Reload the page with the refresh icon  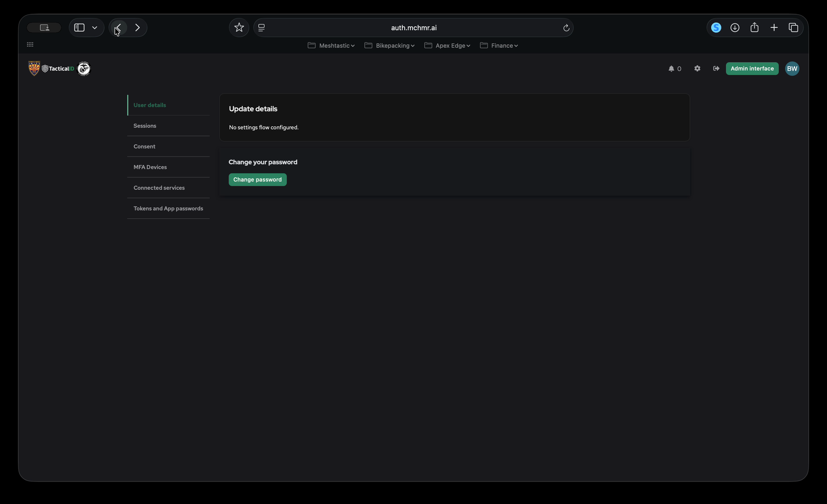coord(566,28)
